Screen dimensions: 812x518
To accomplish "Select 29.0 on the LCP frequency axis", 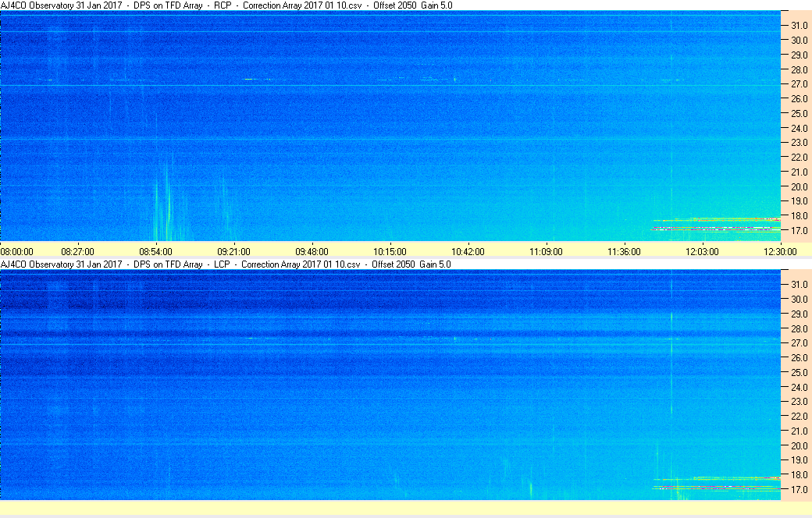I will click(x=799, y=314).
